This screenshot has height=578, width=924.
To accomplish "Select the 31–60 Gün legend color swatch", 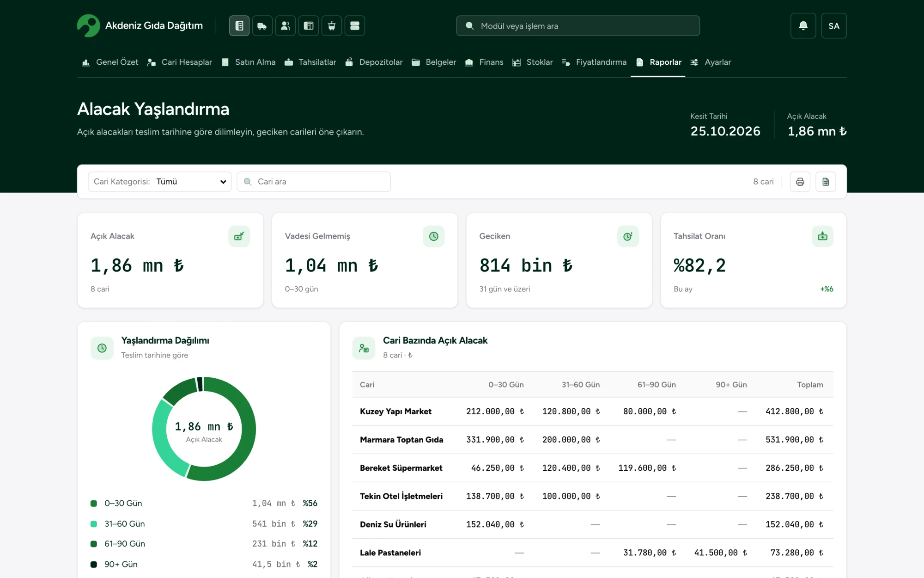I will click(94, 524).
